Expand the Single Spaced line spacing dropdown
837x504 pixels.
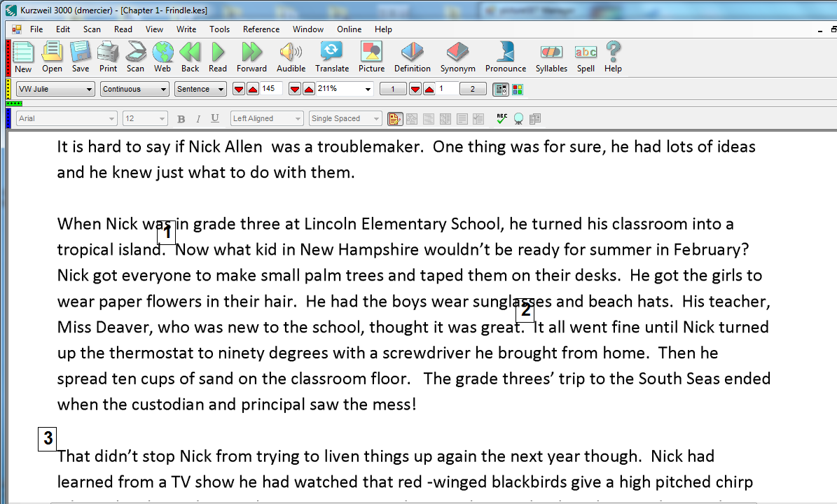(376, 118)
